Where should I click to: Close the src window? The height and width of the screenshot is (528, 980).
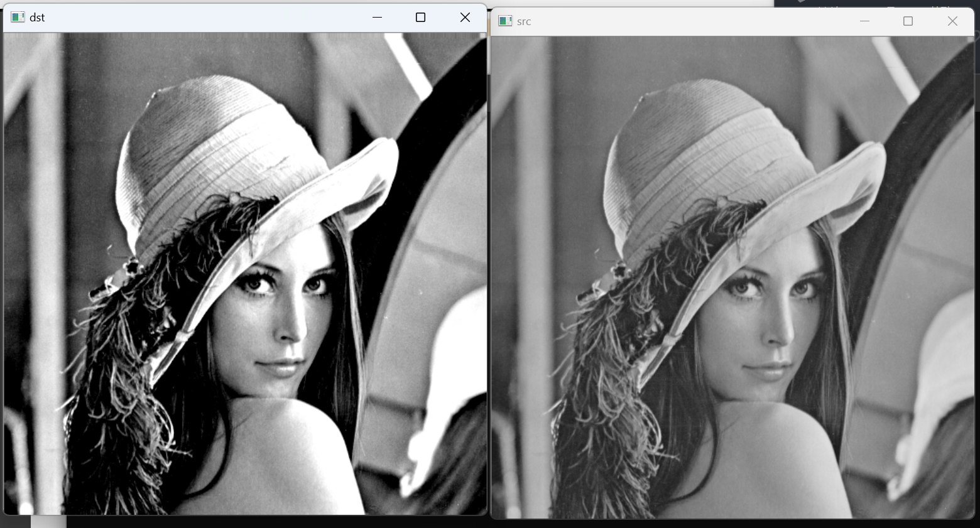pos(952,21)
